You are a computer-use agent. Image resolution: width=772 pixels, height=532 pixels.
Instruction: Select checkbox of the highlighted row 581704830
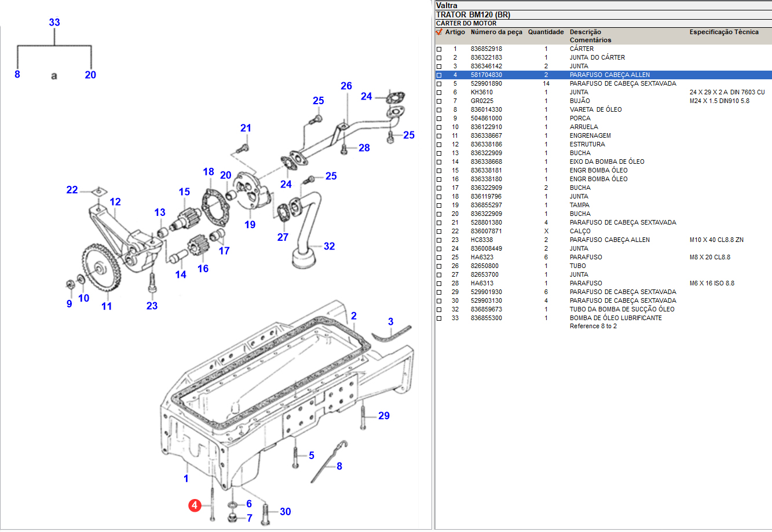pyautogui.click(x=439, y=75)
